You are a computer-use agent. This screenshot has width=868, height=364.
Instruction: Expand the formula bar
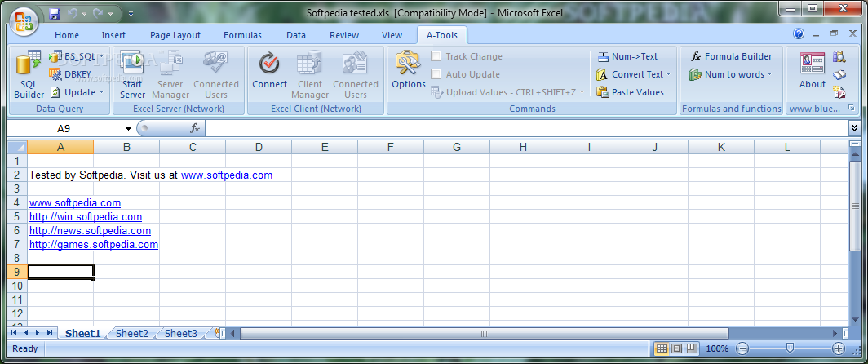point(855,128)
